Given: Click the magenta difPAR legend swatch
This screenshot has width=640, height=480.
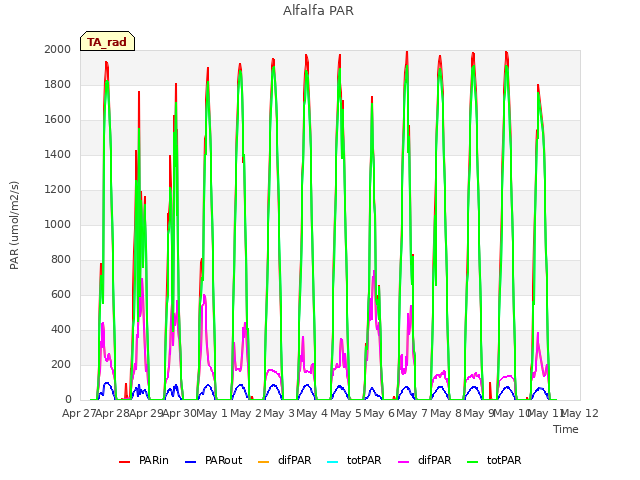Looking at the screenshot, I should (404, 462).
